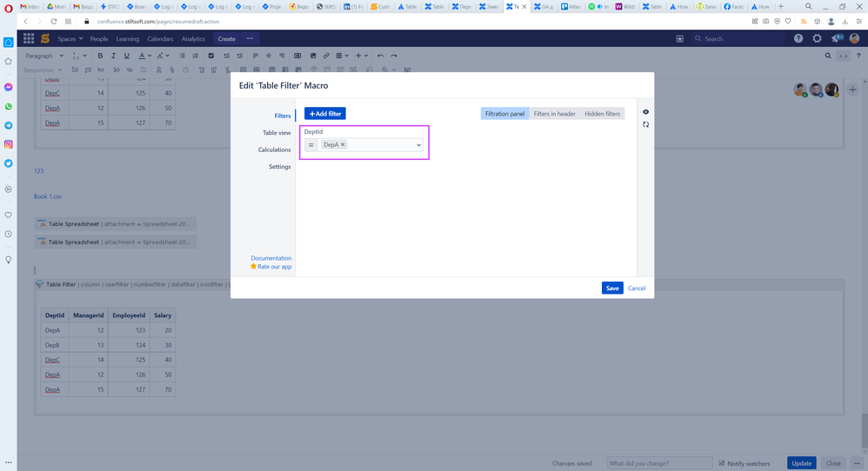The width and height of the screenshot is (868, 471).
Task: Open the Paragraph style dropdown
Action: point(44,56)
